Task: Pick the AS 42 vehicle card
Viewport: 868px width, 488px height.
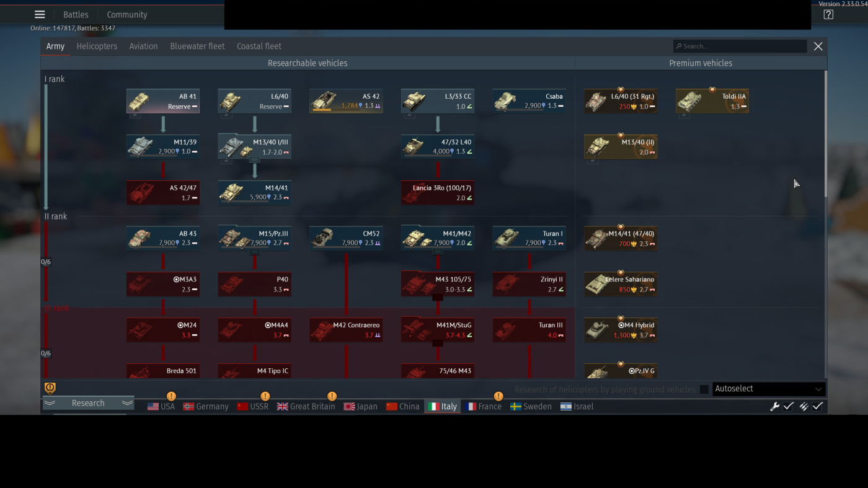Action: 346,101
